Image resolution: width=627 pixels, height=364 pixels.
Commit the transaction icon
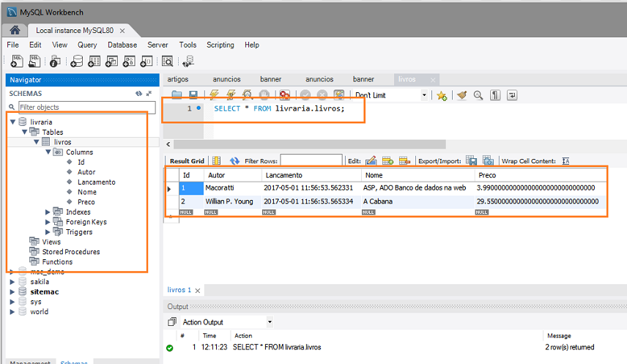[305, 95]
